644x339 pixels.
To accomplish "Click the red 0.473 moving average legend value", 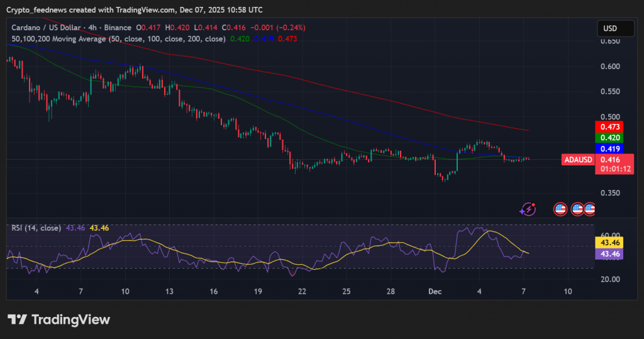I will [287, 39].
